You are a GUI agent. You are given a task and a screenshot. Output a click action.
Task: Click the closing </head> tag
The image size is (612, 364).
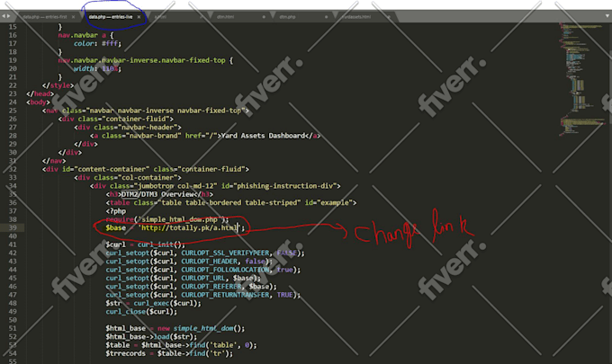(x=40, y=93)
